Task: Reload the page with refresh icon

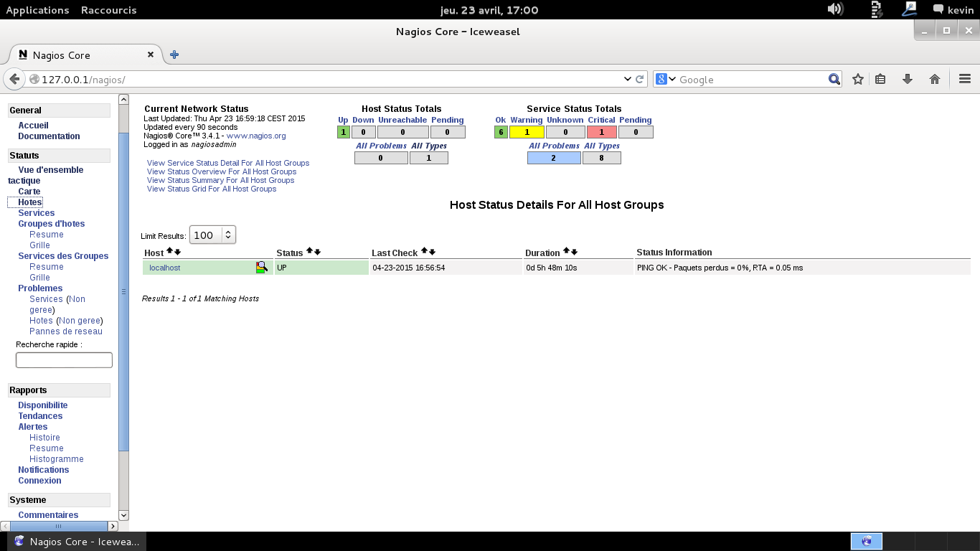Action: pyautogui.click(x=640, y=79)
